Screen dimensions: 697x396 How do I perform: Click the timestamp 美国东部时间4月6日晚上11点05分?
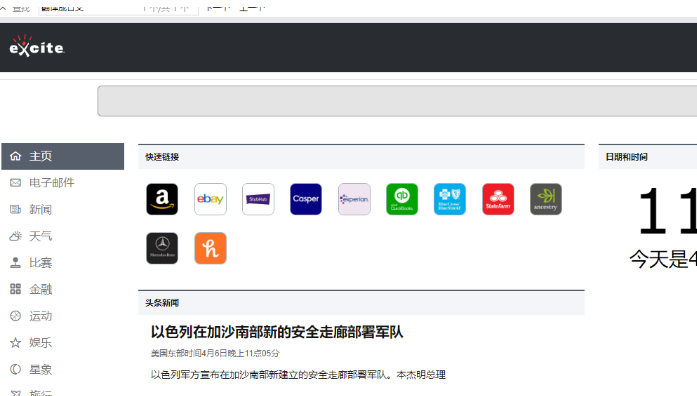point(215,353)
